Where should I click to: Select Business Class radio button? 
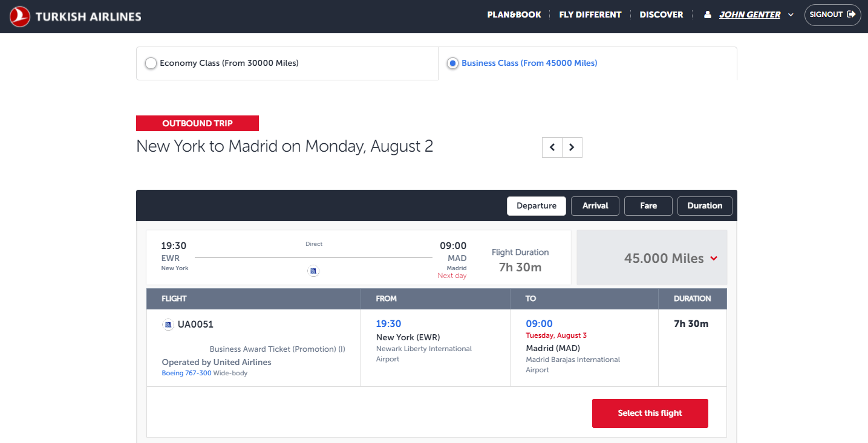pyautogui.click(x=452, y=63)
